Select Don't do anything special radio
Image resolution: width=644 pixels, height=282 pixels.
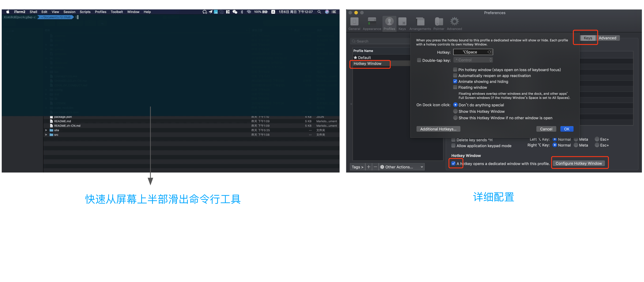455,105
